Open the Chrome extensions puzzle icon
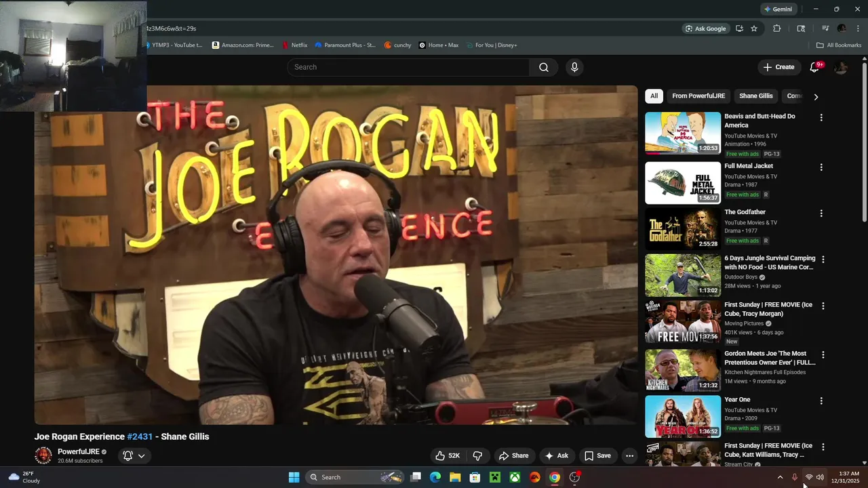Viewport: 868px width, 488px height. (777, 28)
